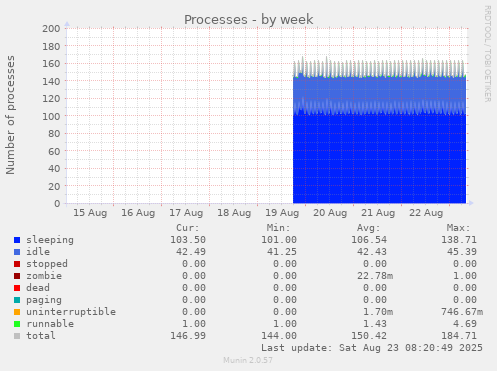Click the runnable legend color swatch
497x371 pixels.
17,324
